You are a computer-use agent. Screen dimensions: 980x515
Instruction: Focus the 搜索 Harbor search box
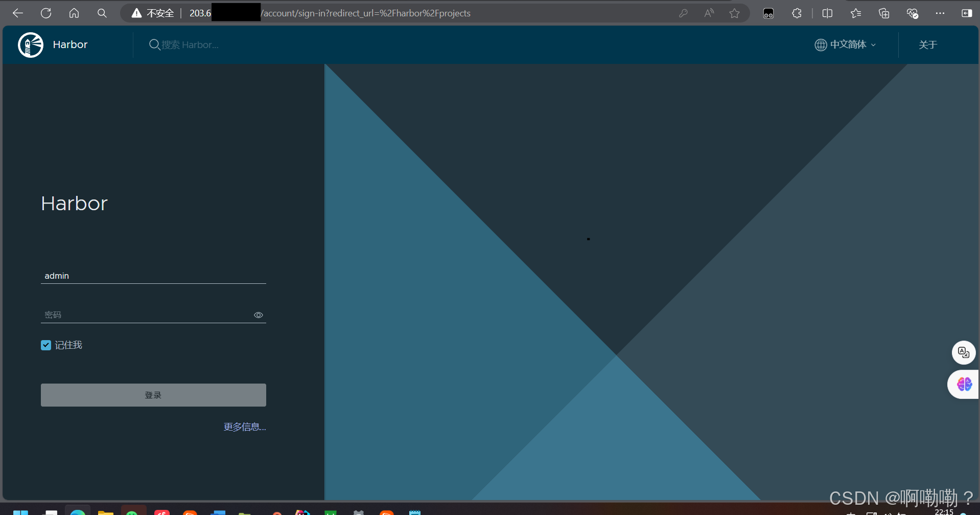pos(190,45)
